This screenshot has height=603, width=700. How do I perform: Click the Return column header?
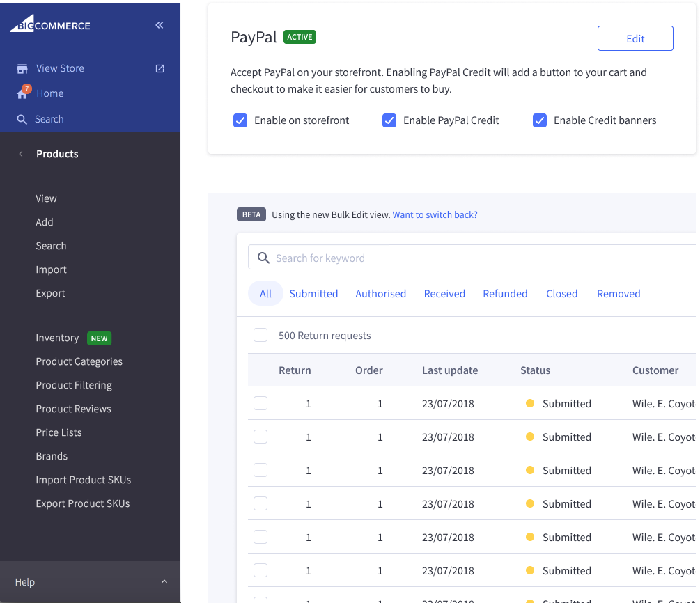point(295,370)
